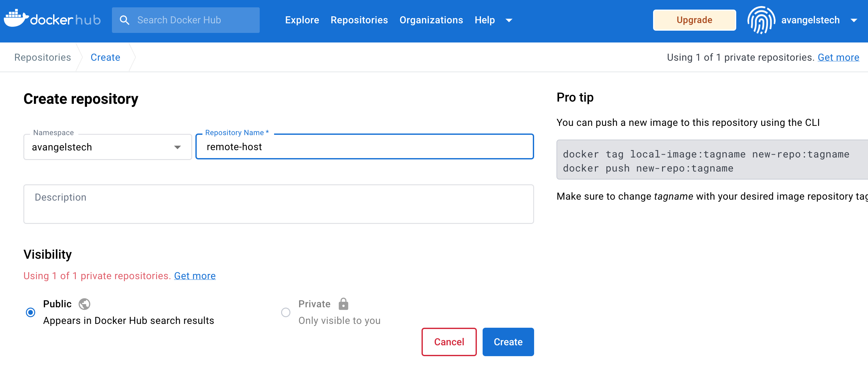The width and height of the screenshot is (868, 375).
Task: Click the Docker Hub whale logo
Action: pos(15,19)
